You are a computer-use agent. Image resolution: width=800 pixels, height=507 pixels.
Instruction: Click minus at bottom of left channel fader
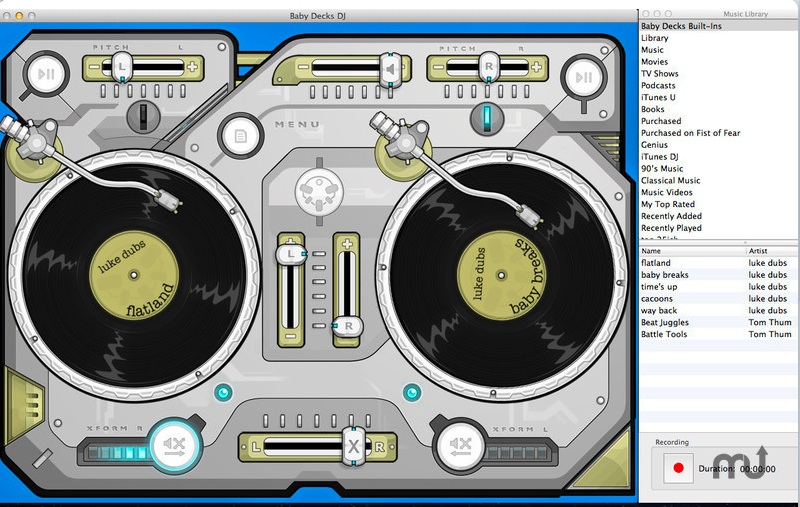[x=291, y=337]
